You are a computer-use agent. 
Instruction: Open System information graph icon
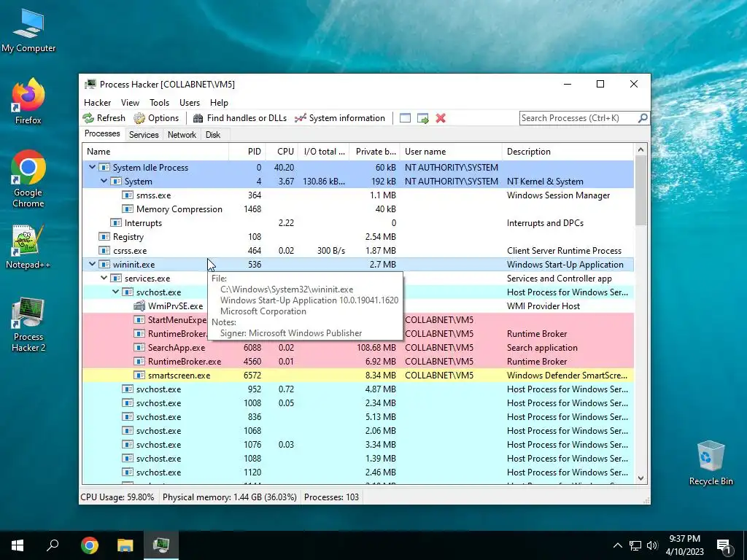pyautogui.click(x=300, y=118)
